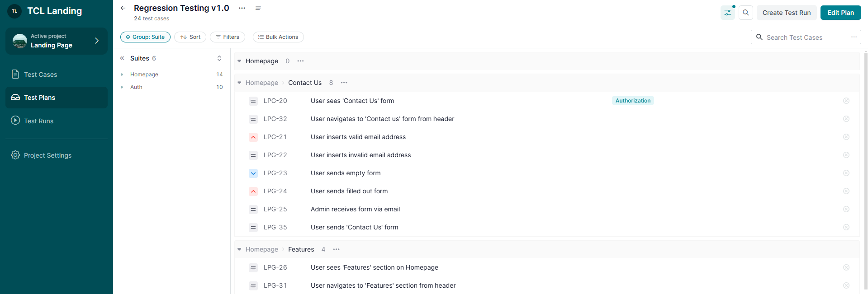Collapse the Contact Us suite group
This screenshot has width=868, height=294.
pos(239,83)
